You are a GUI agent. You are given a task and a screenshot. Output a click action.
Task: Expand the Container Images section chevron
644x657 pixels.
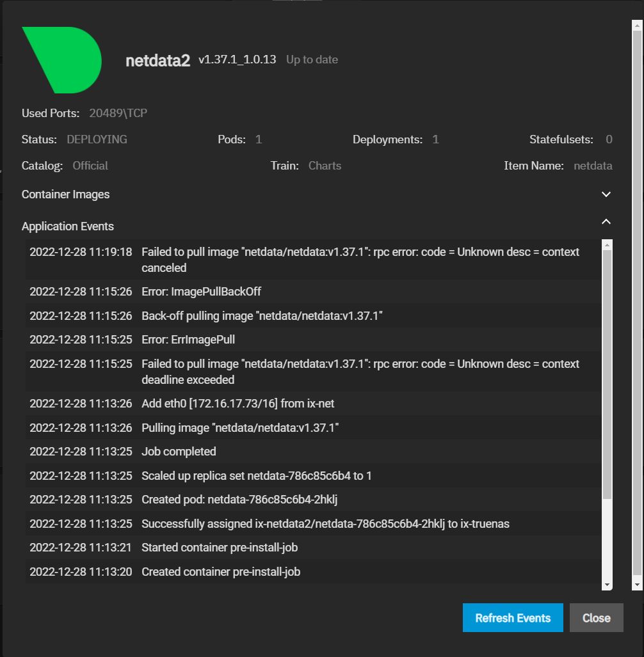tap(606, 194)
